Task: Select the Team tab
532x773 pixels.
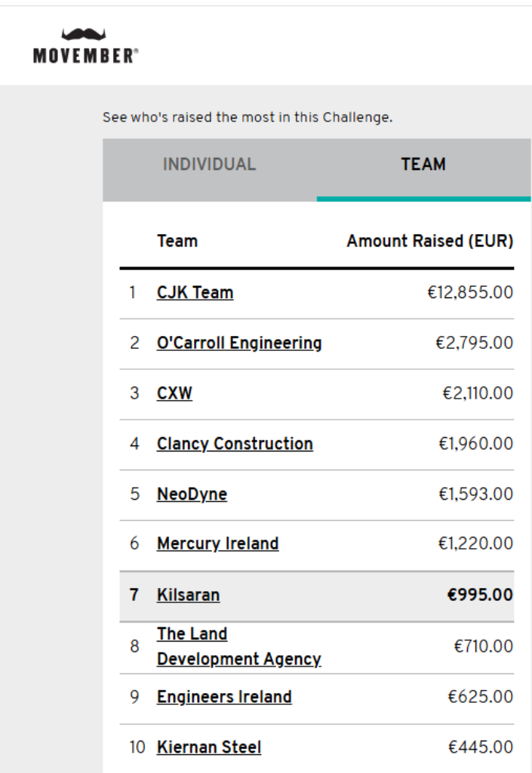Action: click(423, 165)
